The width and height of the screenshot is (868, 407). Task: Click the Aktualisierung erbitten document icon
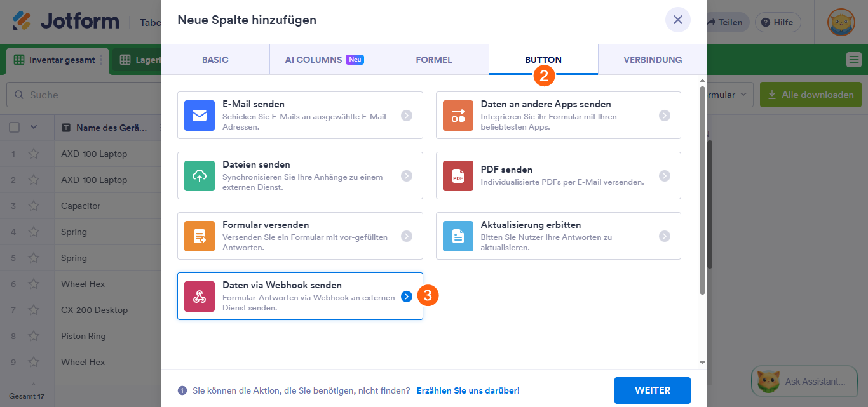[x=459, y=236]
